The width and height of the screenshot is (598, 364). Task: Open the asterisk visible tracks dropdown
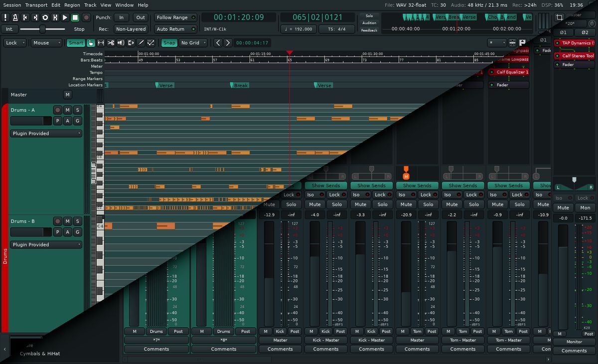click(497, 43)
